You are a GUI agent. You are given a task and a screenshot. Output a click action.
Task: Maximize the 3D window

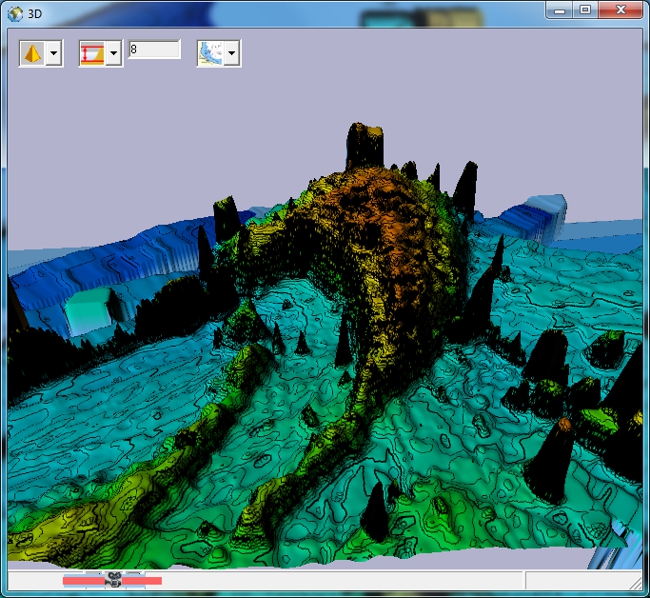pyautogui.click(x=585, y=9)
